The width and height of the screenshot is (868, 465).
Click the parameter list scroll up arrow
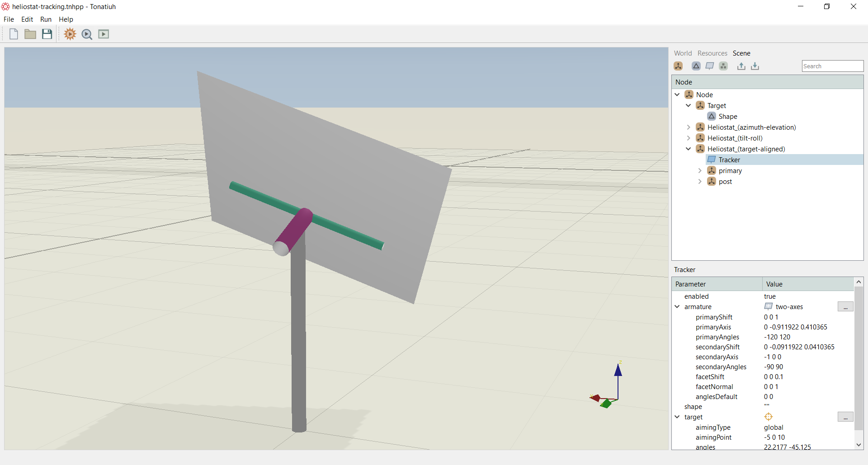859,282
